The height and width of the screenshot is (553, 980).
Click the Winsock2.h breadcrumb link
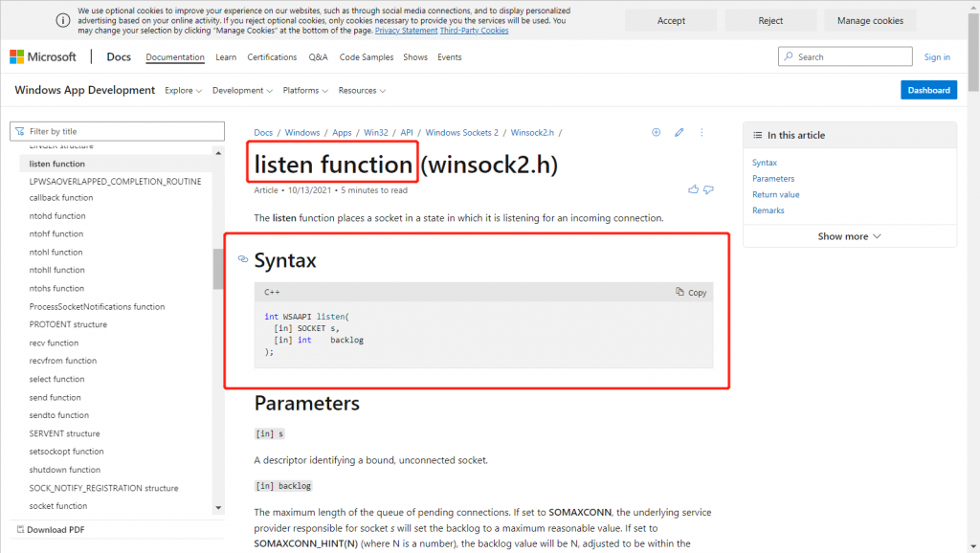[532, 132]
